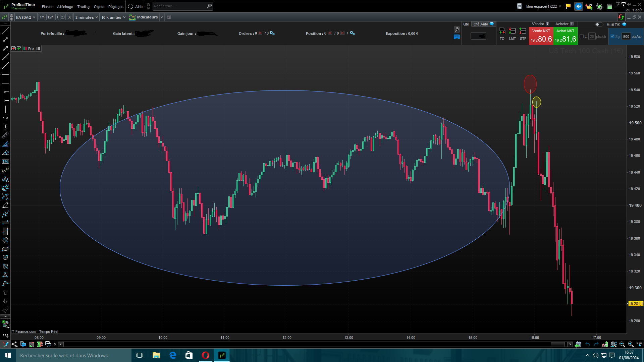
Task: Click the blue keyboard shortcut icon
Action: coord(457,37)
